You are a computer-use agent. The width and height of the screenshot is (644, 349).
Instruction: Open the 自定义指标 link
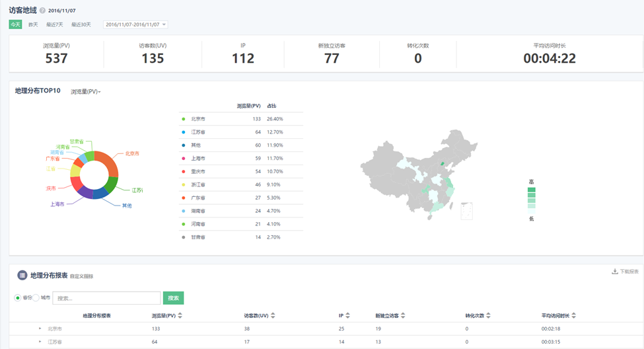(x=82, y=276)
